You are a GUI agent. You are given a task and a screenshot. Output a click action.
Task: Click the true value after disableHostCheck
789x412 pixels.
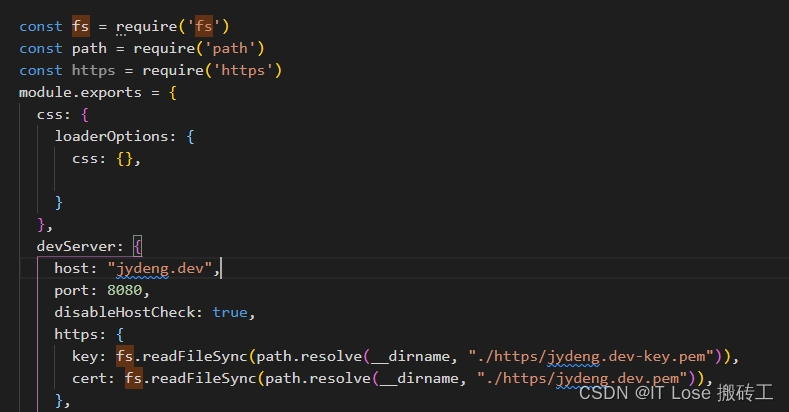[230, 312]
